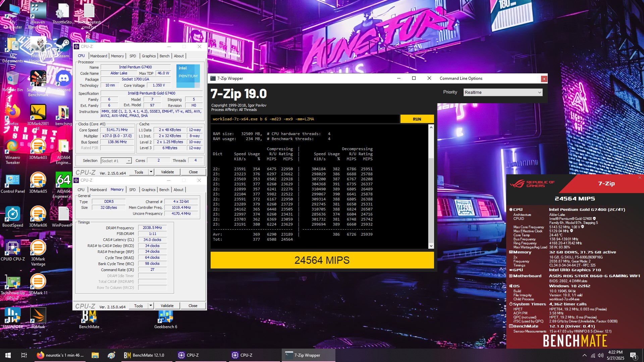Open the benching folder icon
Image resolution: width=644 pixels, height=362 pixels.
(x=63, y=115)
